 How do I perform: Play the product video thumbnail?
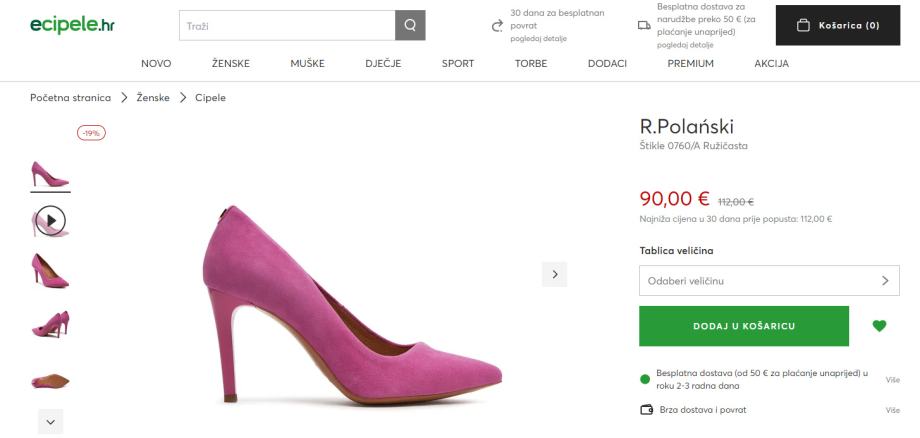coord(51,220)
